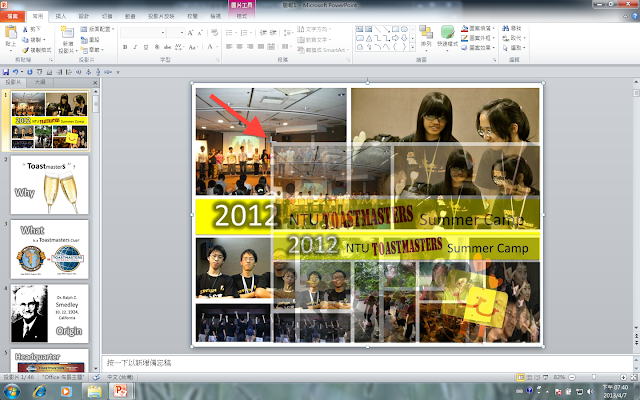
Task: Switch to the Insert ribbon tab
Action: (x=60, y=16)
